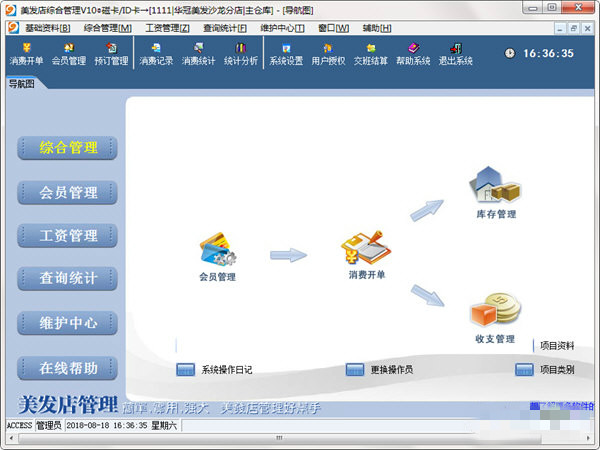Click the ACCESS status bar entry

point(20,425)
